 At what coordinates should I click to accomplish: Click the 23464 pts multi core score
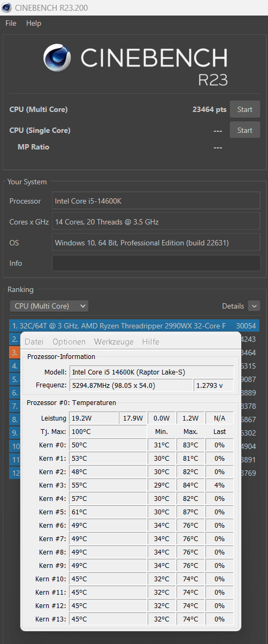point(209,109)
